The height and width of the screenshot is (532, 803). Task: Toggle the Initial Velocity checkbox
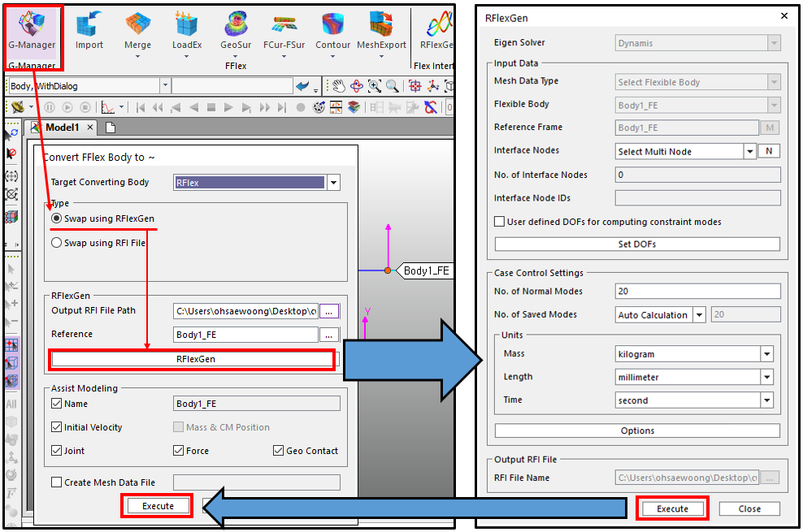coord(57,427)
